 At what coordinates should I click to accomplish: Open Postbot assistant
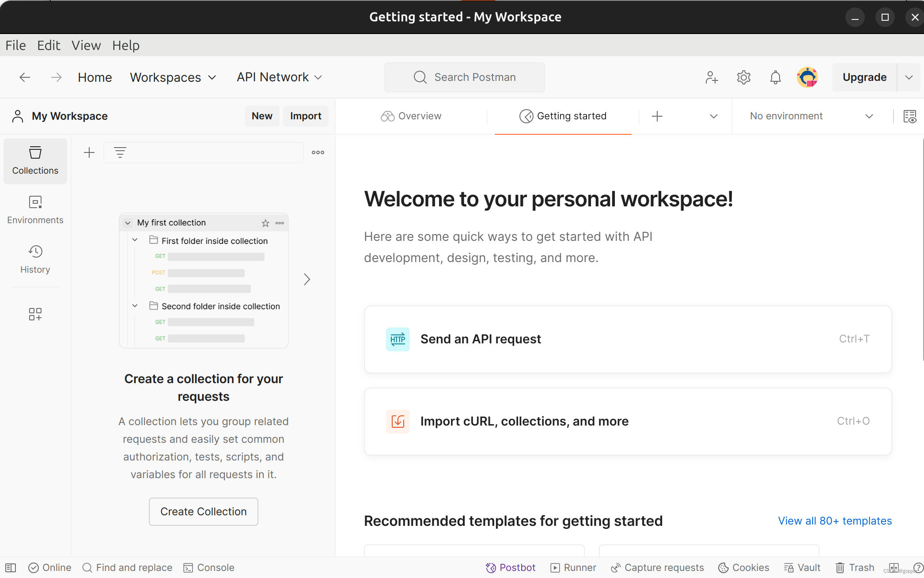click(510, 568)
